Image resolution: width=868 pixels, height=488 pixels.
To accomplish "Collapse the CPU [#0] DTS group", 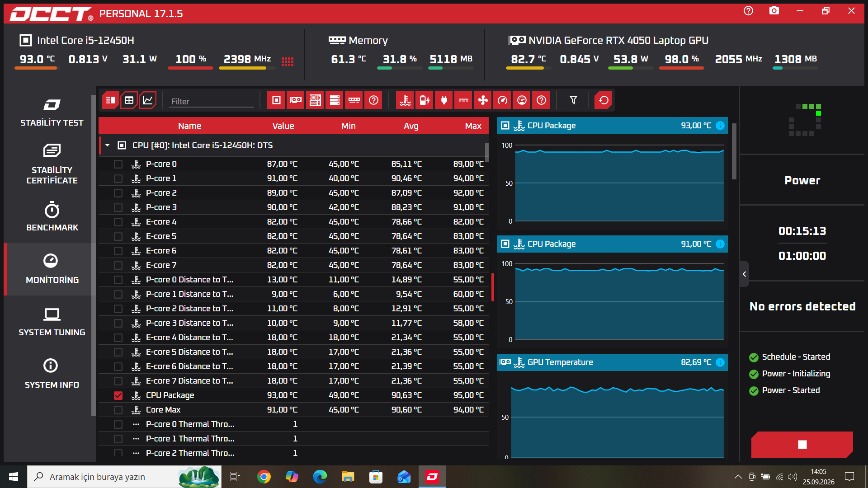I will (x=108, y=145).
